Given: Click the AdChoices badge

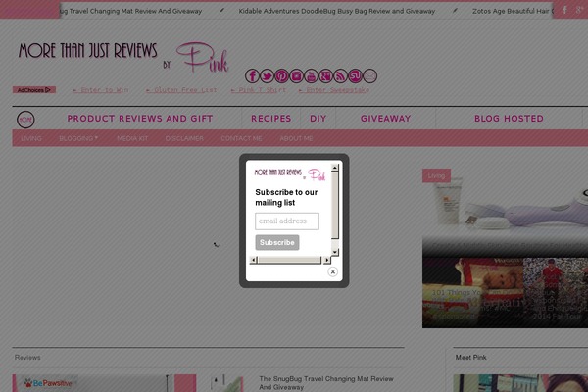Looking at the screenshot, I should coord(34,89).
